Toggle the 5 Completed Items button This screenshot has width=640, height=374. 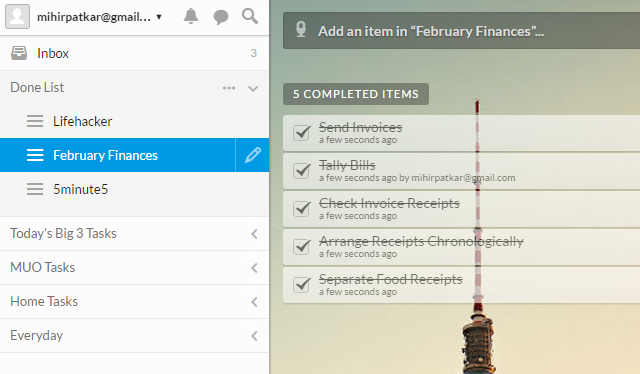point(356,94)
